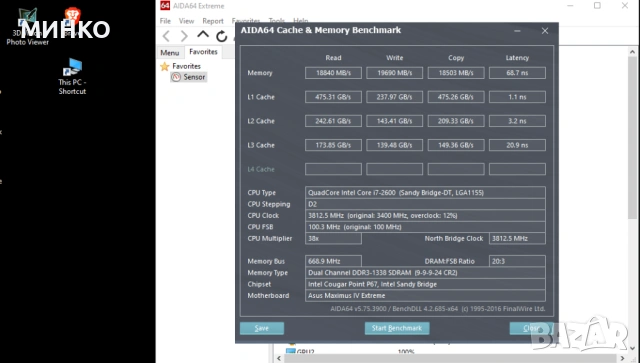
Task: Open This PC - Shortcut desktop icon
Action: pyautogui.click(x=72, y=77)
